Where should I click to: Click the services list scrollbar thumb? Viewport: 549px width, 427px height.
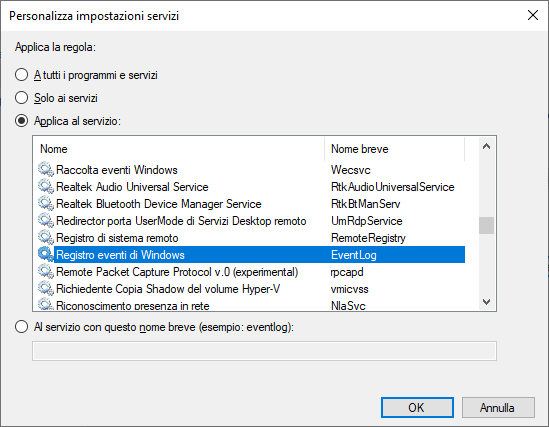point(486,225)
